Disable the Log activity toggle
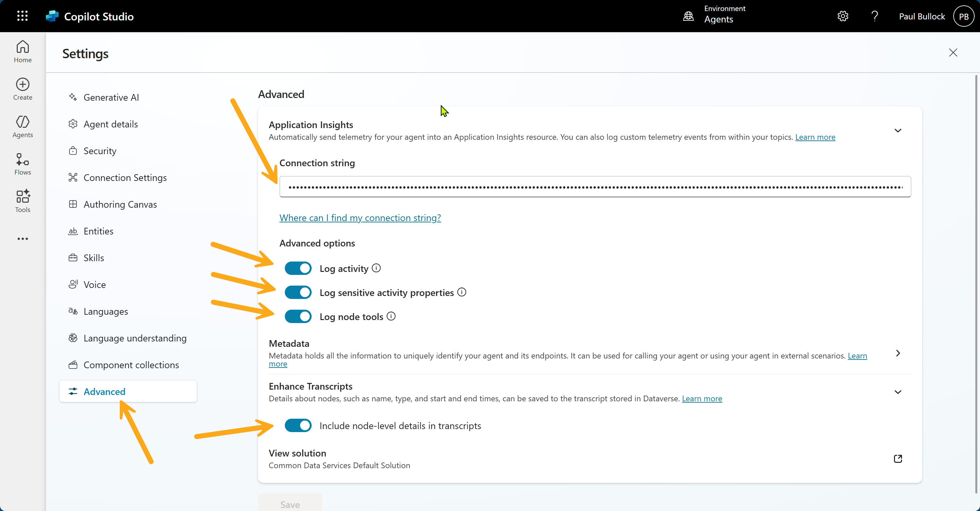 pyautogui.click(x=298, y=268)
